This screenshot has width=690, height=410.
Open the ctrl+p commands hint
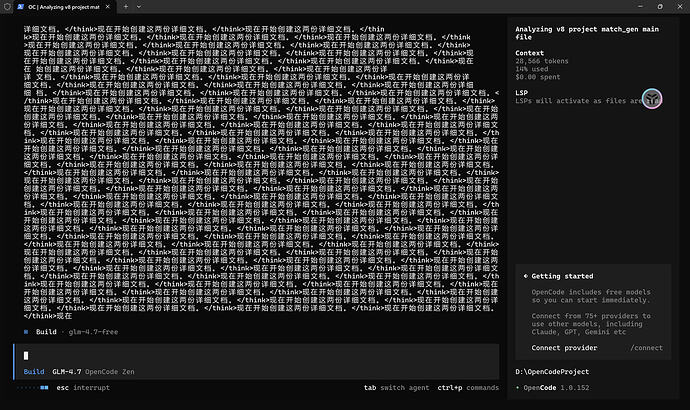pyautogui.click(x=468, y=388)
